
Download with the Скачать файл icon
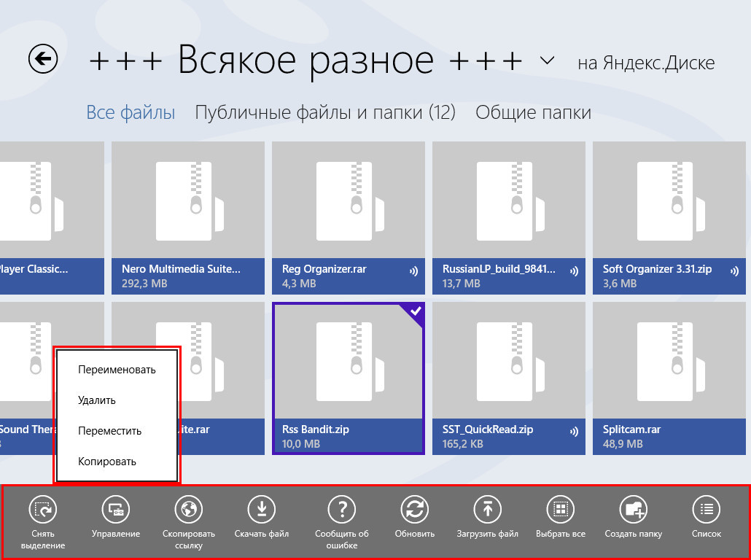pos(262,509)
